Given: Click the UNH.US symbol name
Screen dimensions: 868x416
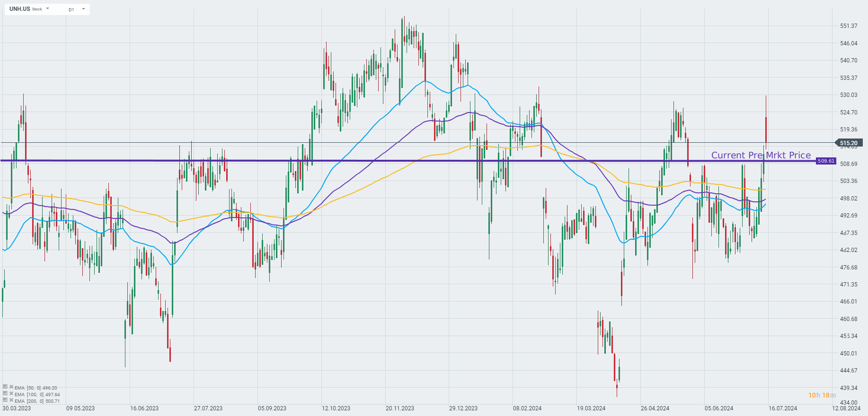Looking at the screenshot, I should pyautogui.click(x=19, y=9).
